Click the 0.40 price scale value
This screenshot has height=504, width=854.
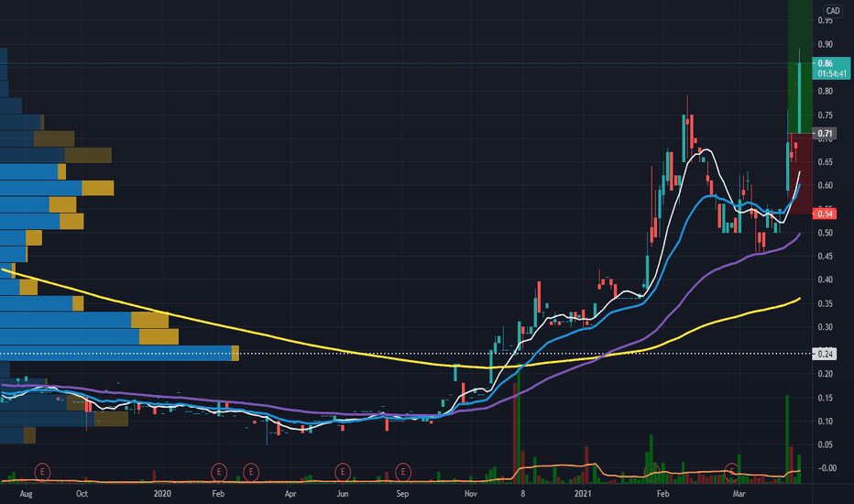825,279
